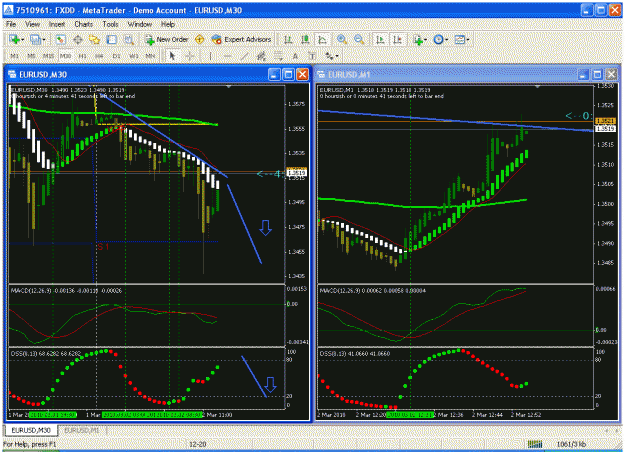
Task: Open the Tools menu
Action: pos(110,24)
